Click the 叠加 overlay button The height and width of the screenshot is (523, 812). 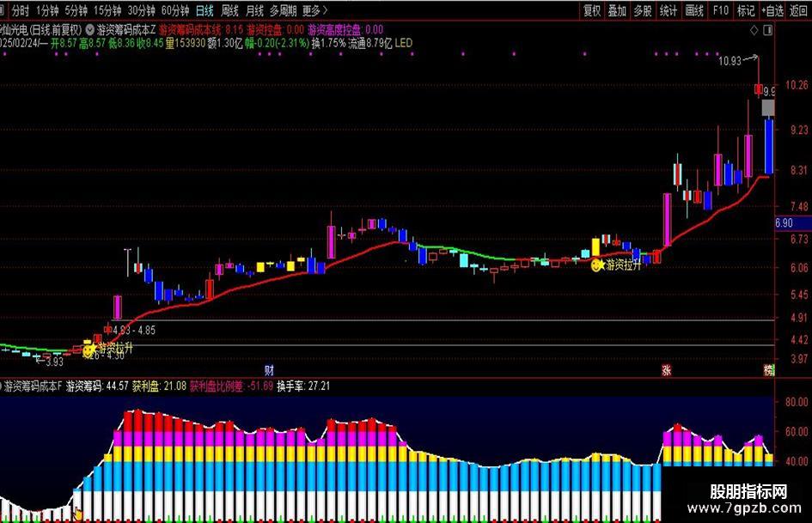(617, 10)
